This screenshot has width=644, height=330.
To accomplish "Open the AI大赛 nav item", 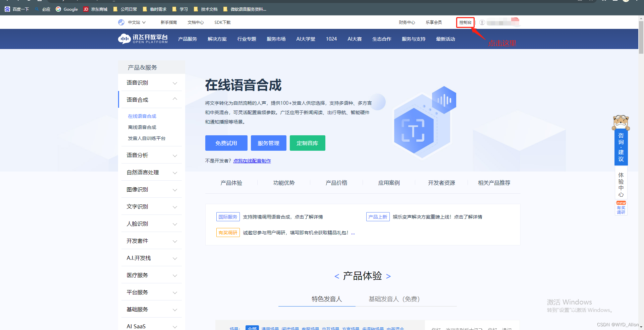I will point(355,39).
